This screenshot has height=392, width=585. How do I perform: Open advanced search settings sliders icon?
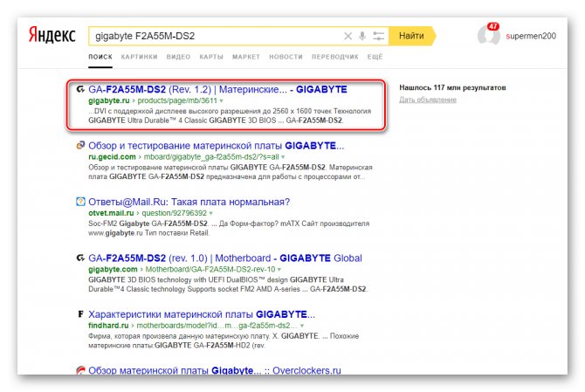point(378,36)
